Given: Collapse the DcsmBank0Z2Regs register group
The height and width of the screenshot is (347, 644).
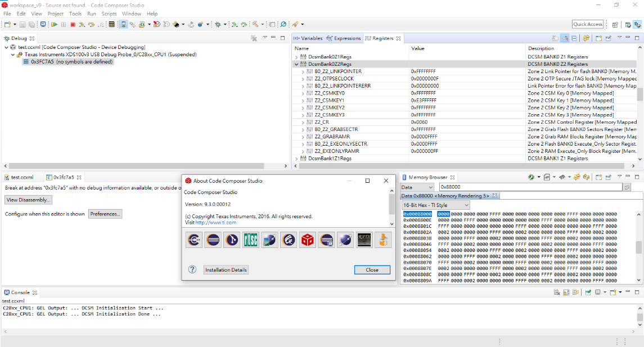Looking at the screenshot, I should [x=296, y=65].
